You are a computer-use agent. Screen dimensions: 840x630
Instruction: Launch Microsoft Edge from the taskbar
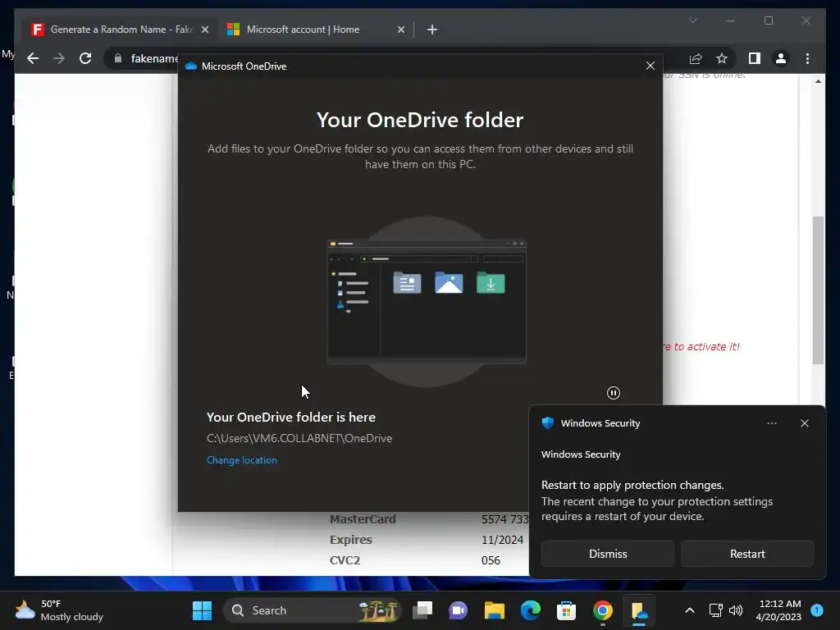[x=531, y=610]
